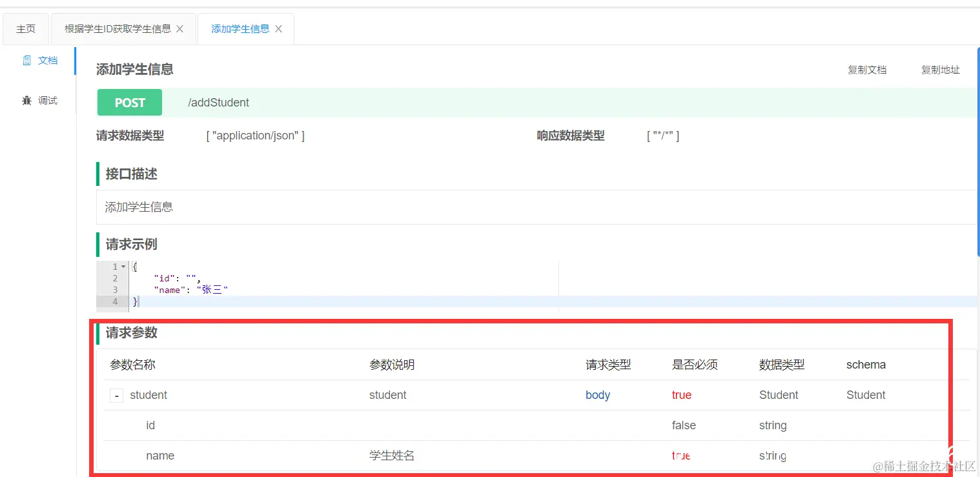Click the "name": "张三" code line
This screenshot has width=980, height=477.
point(191,290)
